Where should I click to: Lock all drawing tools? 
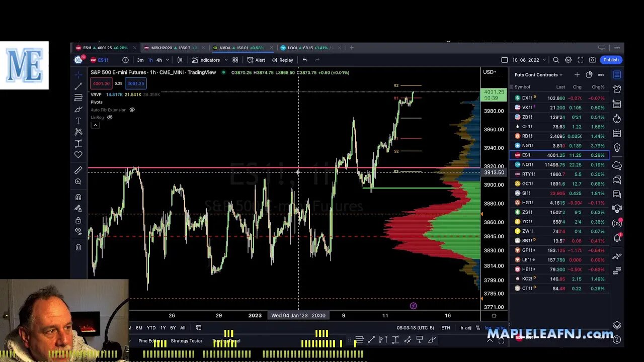(x=78, y=220)
